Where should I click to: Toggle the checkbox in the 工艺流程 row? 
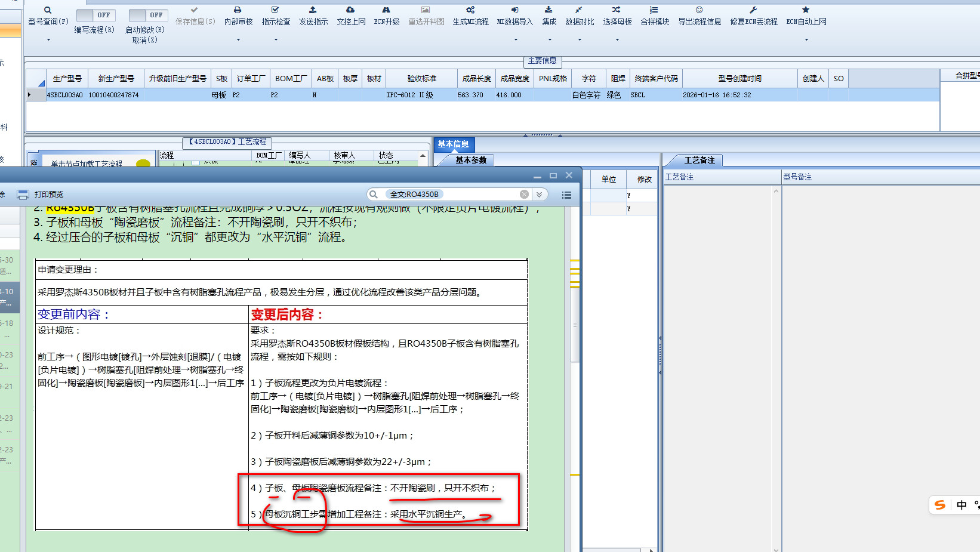(x=196, y=162)
